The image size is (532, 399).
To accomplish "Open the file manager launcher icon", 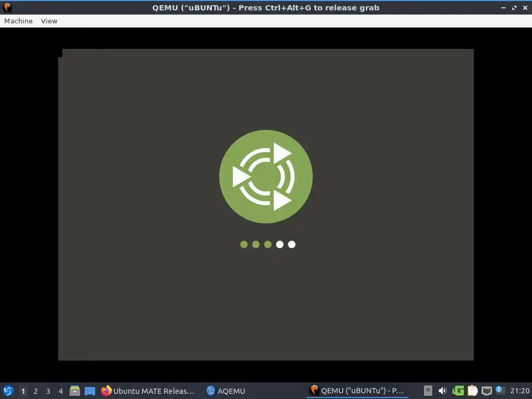I will click(x=75, y=391).
